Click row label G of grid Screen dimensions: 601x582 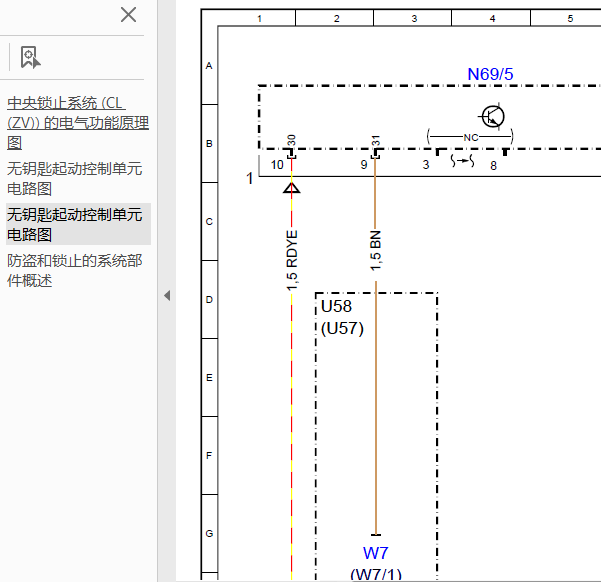click(209, 533)
